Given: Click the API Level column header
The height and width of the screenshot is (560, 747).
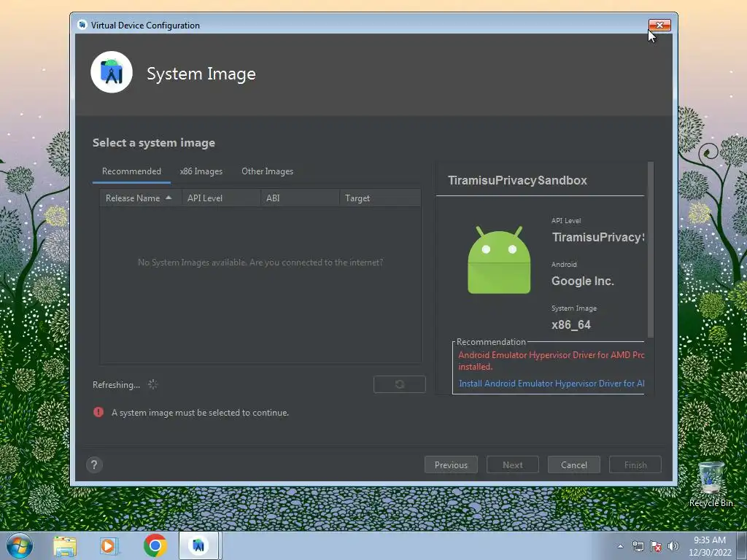Looking at the screenshot, I should pyautogui.click(x=221, y=198).
